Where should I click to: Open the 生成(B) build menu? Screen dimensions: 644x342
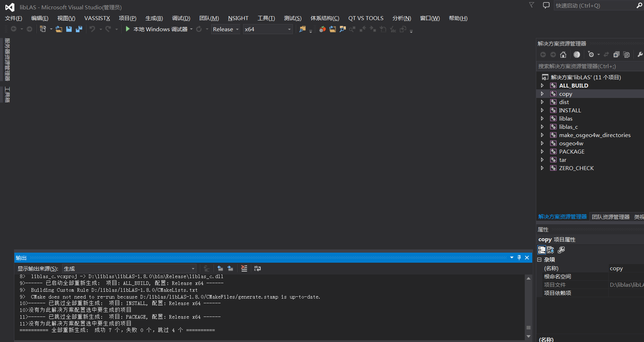(154, 18)
